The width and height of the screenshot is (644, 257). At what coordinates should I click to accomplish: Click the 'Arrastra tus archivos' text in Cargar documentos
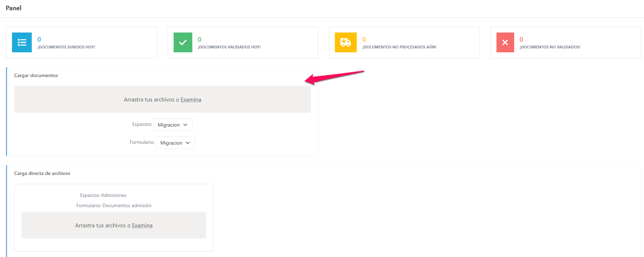click(149, 100)
